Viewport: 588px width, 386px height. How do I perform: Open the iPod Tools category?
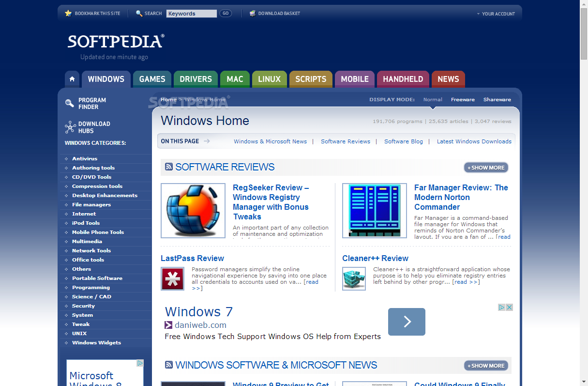86,223
